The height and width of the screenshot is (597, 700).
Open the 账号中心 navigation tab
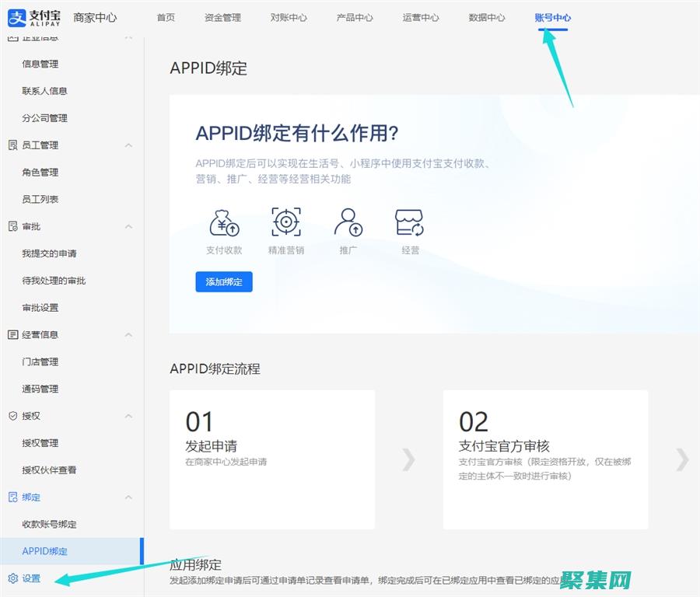coord(551,17)
